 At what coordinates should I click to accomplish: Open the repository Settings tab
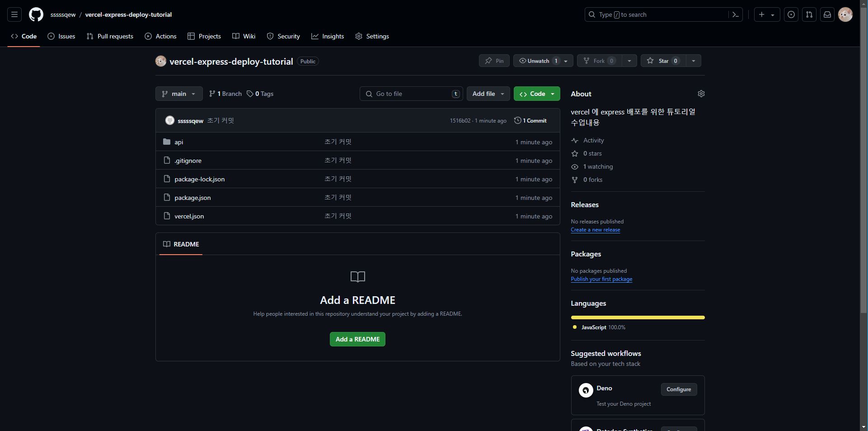(372, 36)
